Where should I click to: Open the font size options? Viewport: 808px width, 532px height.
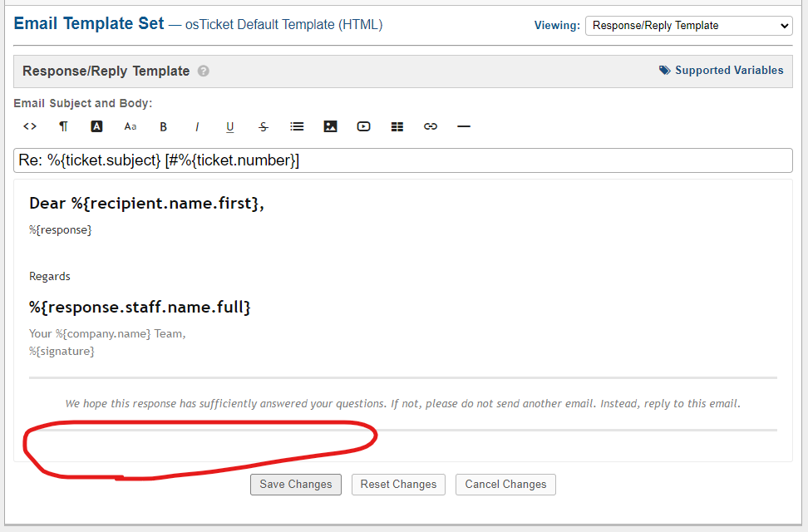131,126
